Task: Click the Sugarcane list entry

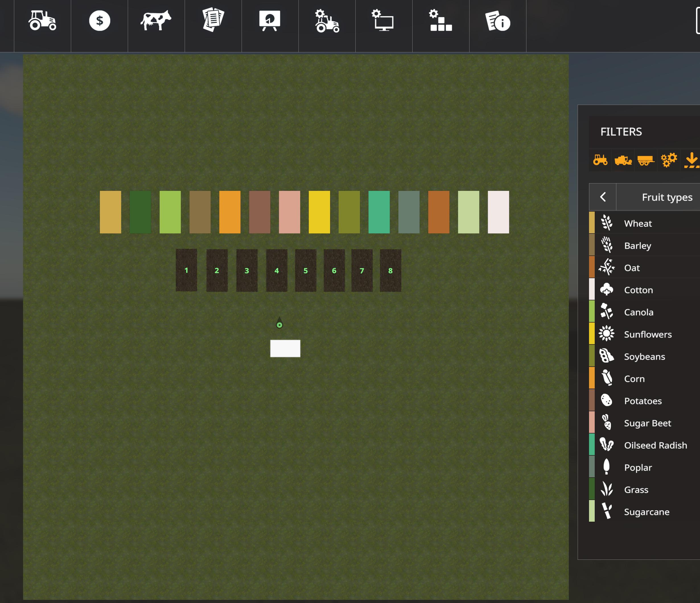Action: [x=644, y=511]
